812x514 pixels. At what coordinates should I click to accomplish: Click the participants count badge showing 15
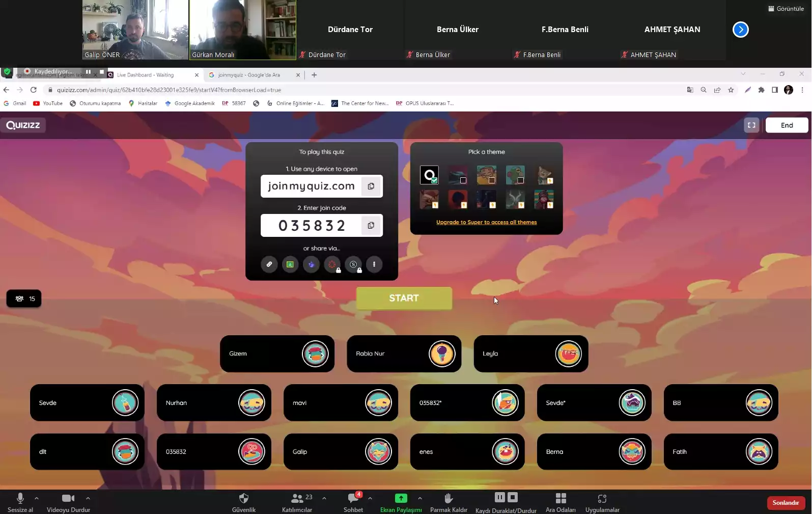click(x=24, y=299)
